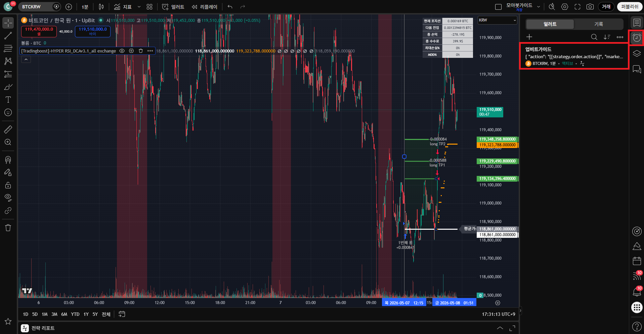This screenshot has height=334, width=644.
Task: Open more options for Tradingboost indicator
Action: (x=150, y=51)
